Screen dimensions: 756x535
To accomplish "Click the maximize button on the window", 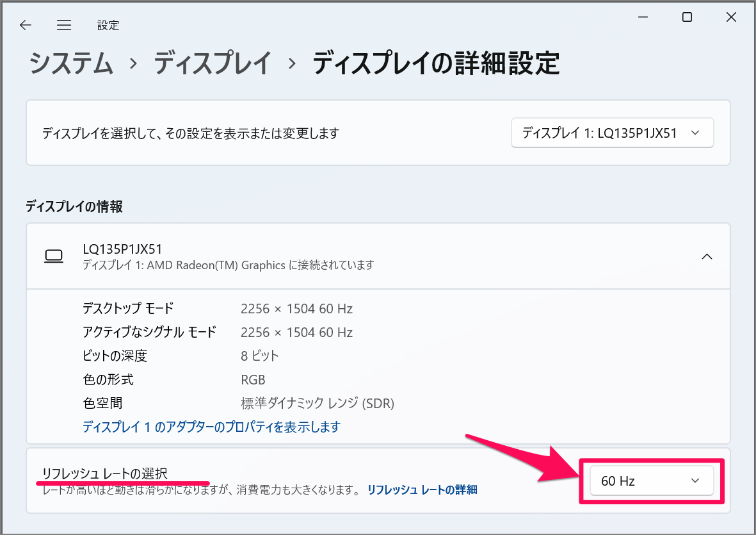I will click(x=686, y=17).
